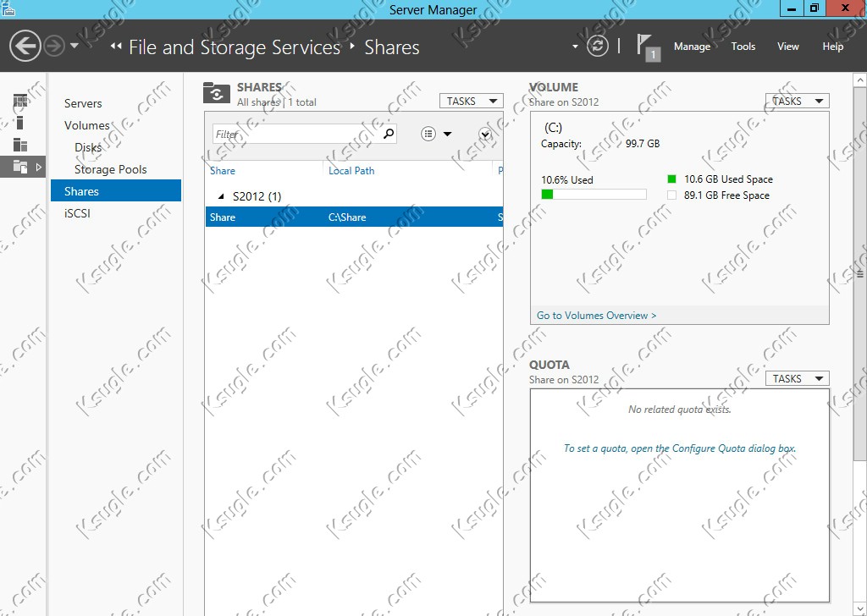Open the VOLUME Tasks dropdown

[x=798, y=101]
